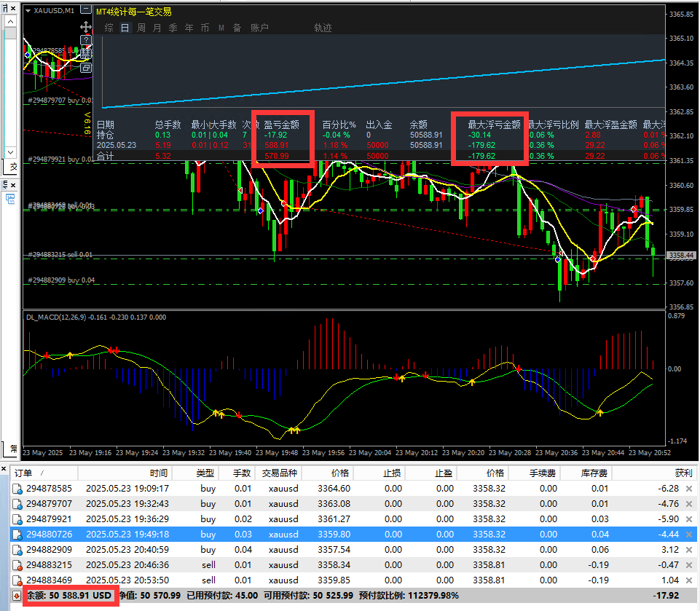
Task: Click order icon for 294879707
Action: point(17,505)
